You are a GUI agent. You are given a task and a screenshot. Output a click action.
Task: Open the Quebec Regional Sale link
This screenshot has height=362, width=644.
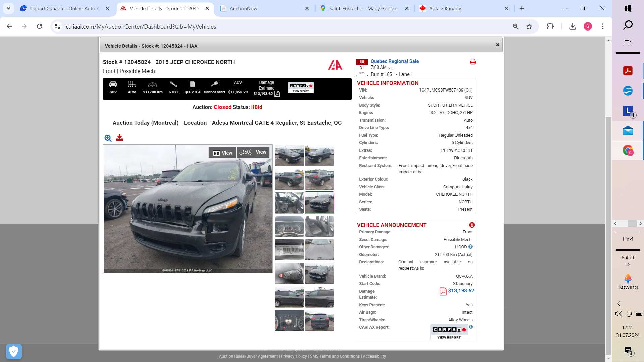point(394,61)
